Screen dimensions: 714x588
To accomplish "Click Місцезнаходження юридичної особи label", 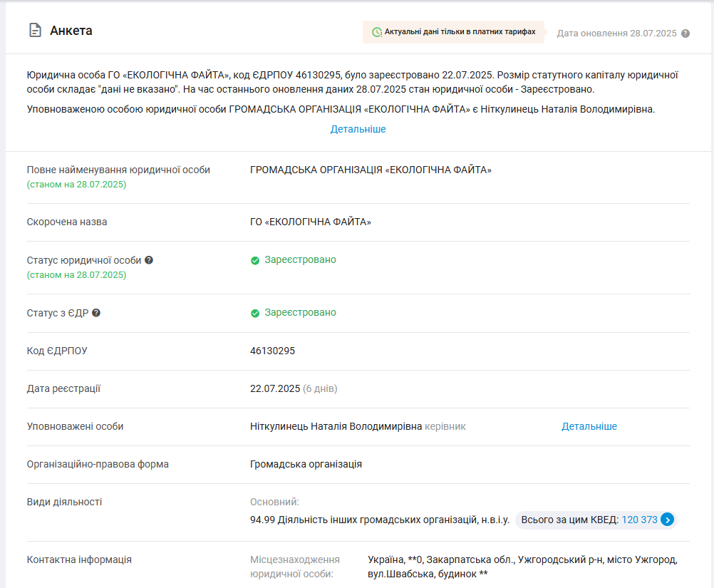I will 295,567.
